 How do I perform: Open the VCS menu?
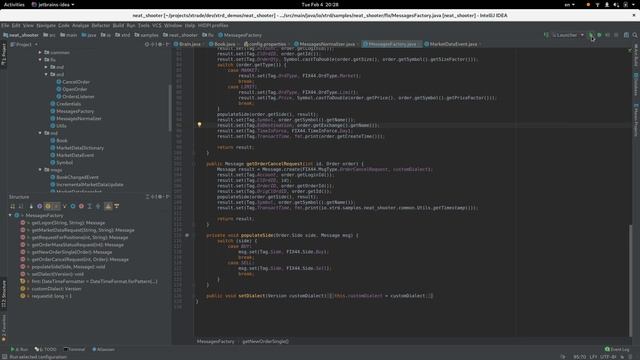[157, 25]
